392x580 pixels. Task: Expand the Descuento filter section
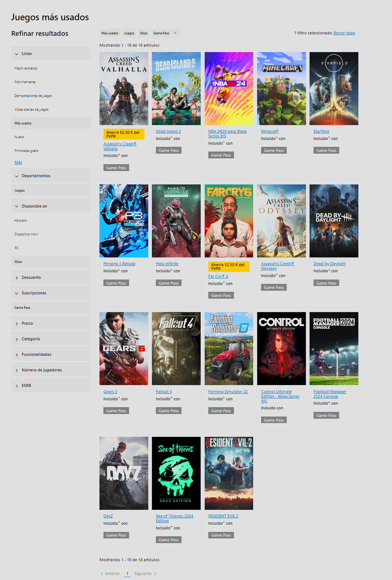51,277
